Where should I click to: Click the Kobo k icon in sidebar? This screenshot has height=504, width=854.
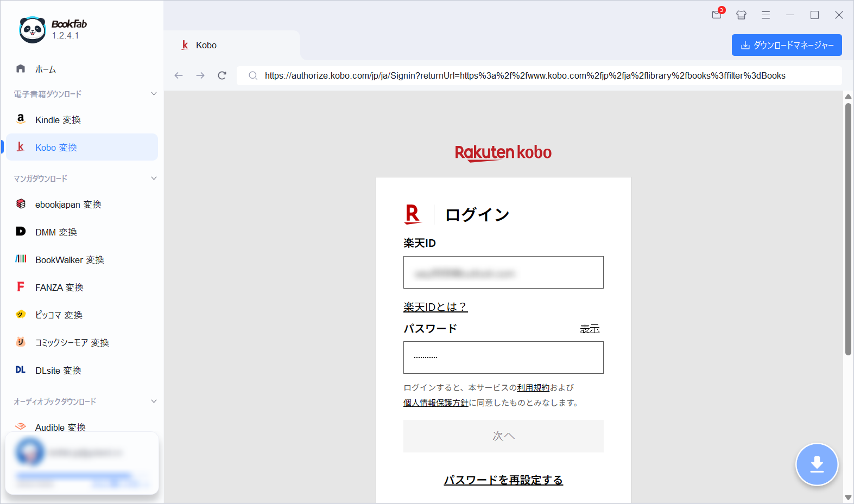coord(21,146)
